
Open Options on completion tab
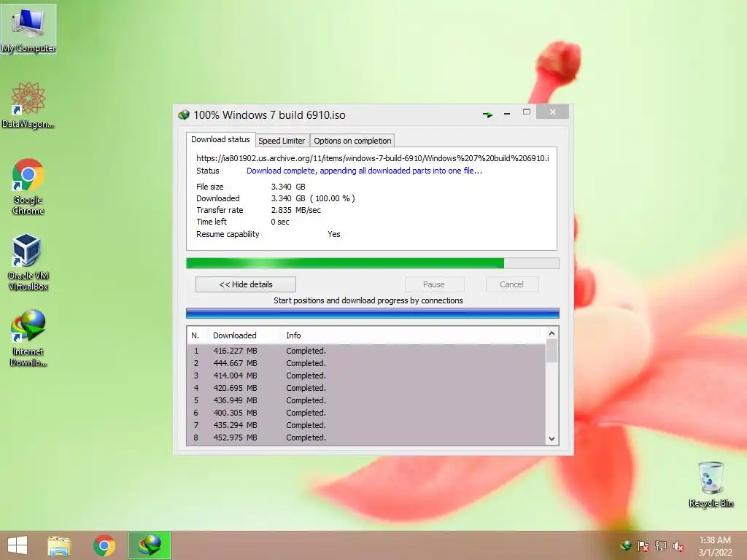[352, 141]
